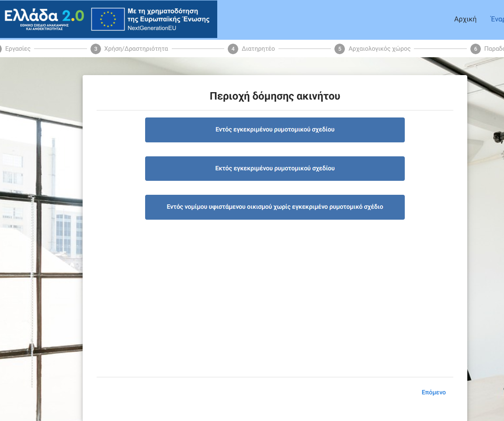Click the European Union flag emblem

108,19
